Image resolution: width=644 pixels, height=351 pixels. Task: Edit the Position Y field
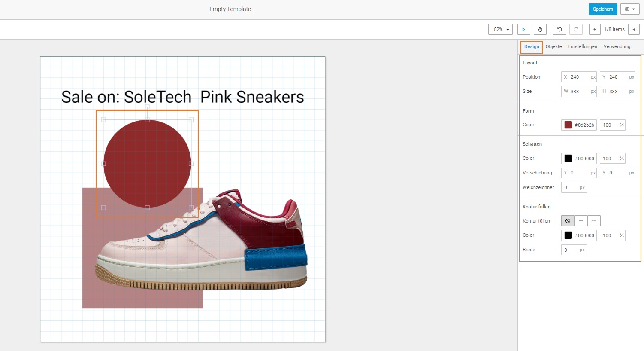[x=617, y=77]
